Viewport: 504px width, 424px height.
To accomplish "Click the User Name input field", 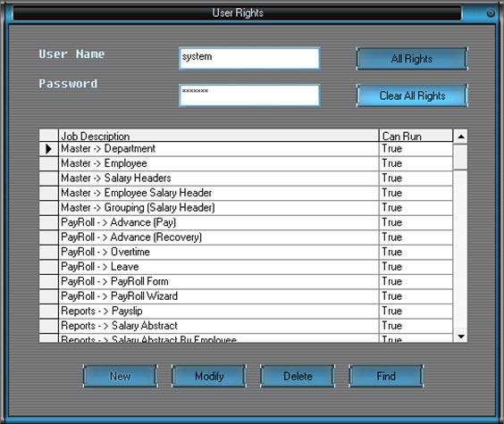I will (249, 58).
